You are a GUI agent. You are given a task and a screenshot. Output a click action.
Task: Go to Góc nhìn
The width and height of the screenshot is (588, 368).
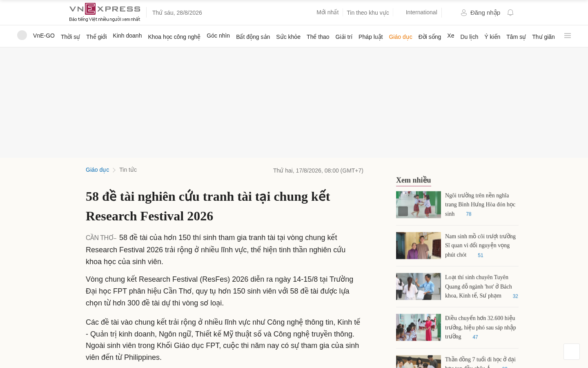pos(218,36)
